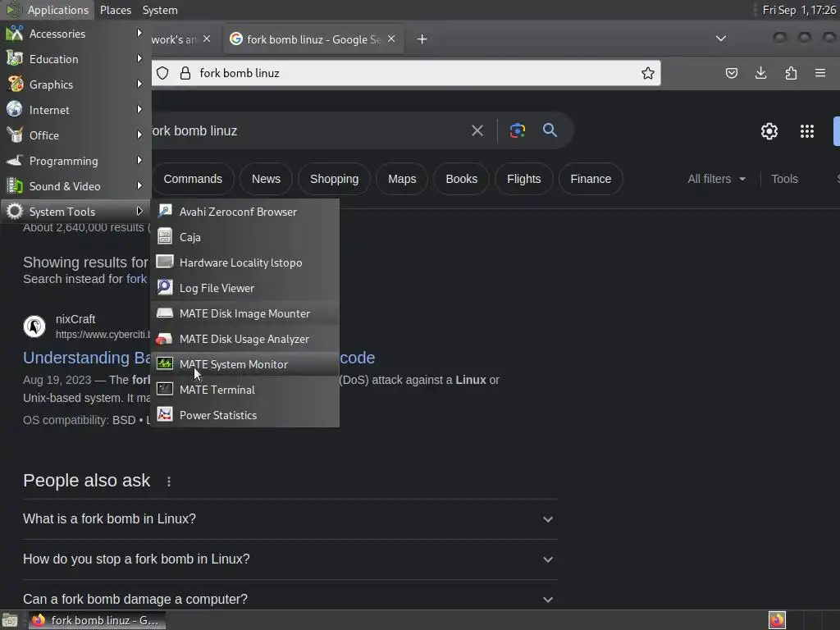Click the Google search magnifier button
Screen dimensions: 840x630
tap(550, 130)
